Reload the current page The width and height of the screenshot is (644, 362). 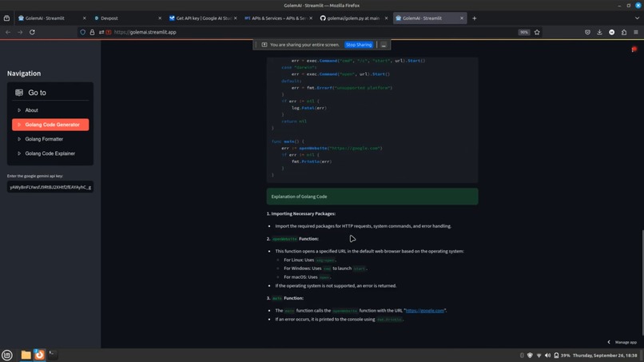point(32,32)
